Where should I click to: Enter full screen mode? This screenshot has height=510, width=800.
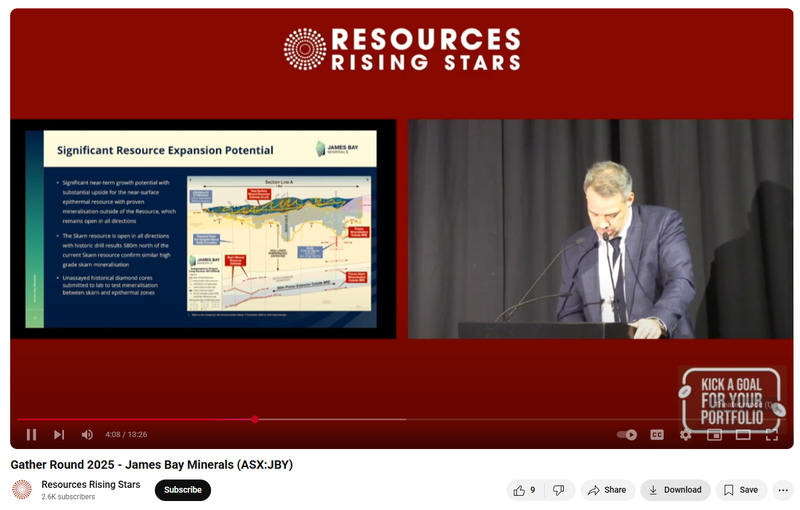tap(771, 435)
